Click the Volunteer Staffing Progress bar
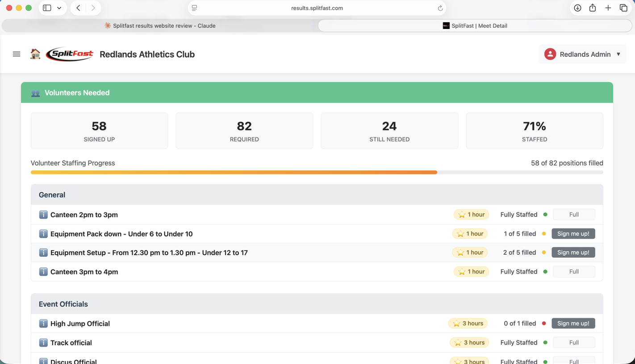Viewport: 635px width, 364px height. (x=317, y=172)
